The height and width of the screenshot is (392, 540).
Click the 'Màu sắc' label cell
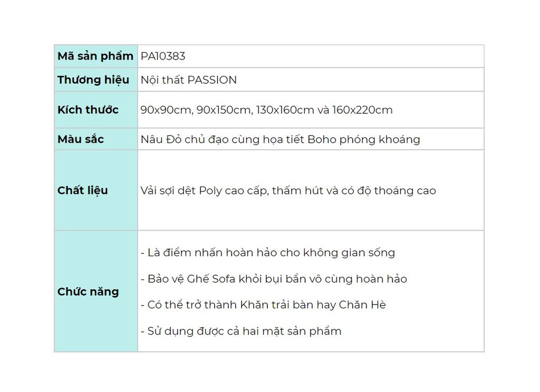96,139
